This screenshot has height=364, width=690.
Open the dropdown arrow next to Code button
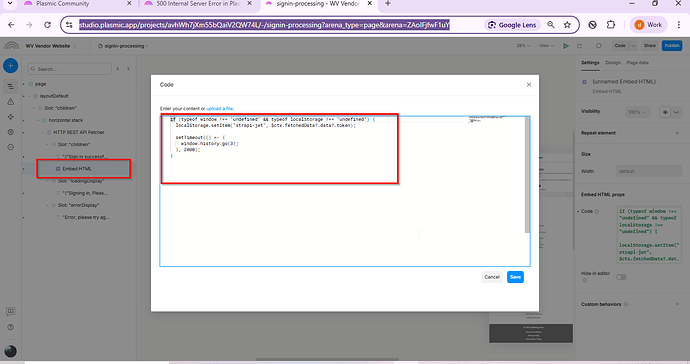click(x=633, y=46)
